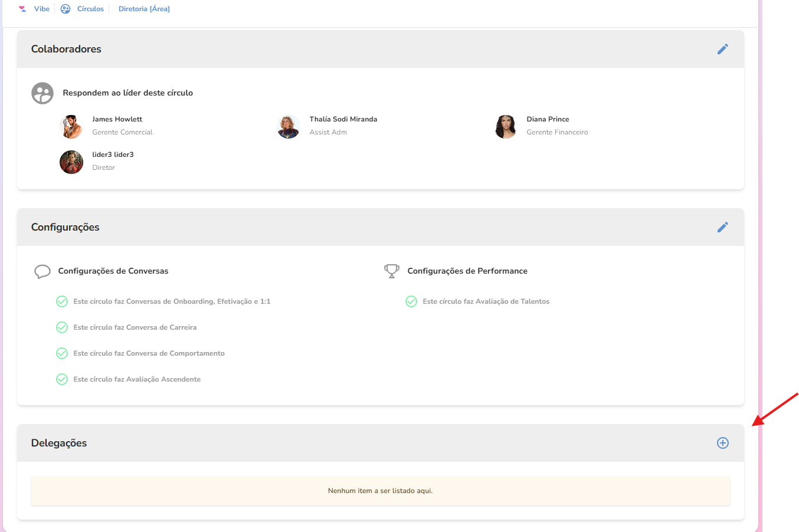Screen dimensions: 799x532
Task: Open James Howlett's profile photo
Action: pyautogui.click(x=71, y=127)
